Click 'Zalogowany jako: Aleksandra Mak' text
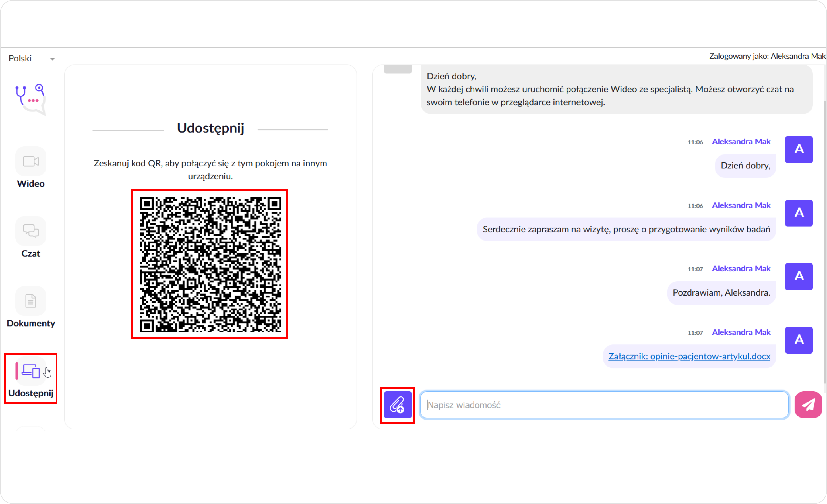Image resolution: width=827 pixels, height=504 pixels. click(767, 56)
